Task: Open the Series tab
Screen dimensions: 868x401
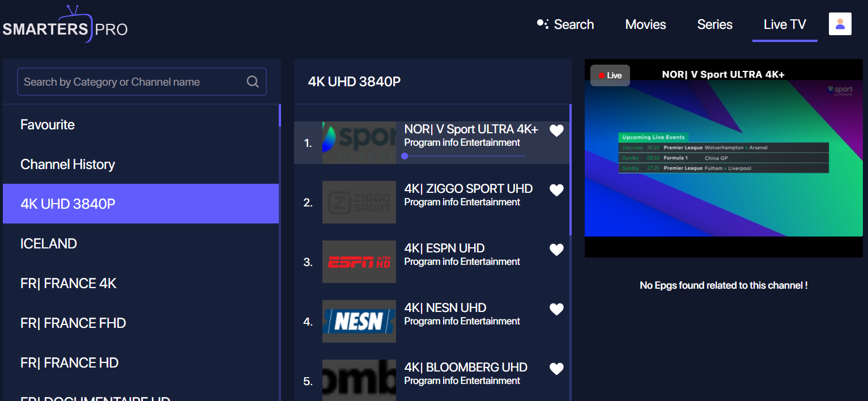Action: point(714,24)
